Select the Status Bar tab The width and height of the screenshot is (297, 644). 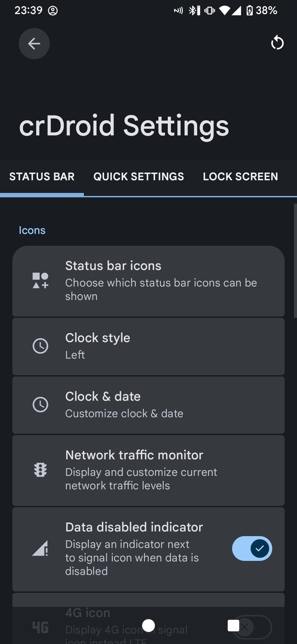[42, 177]
